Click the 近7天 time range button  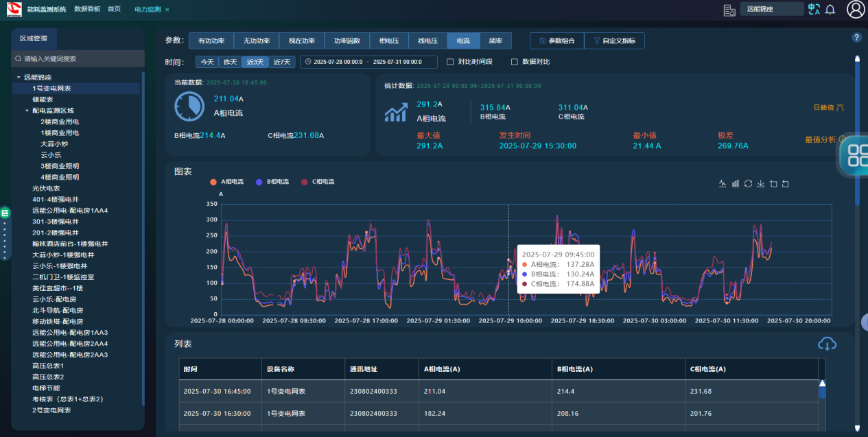282,62
